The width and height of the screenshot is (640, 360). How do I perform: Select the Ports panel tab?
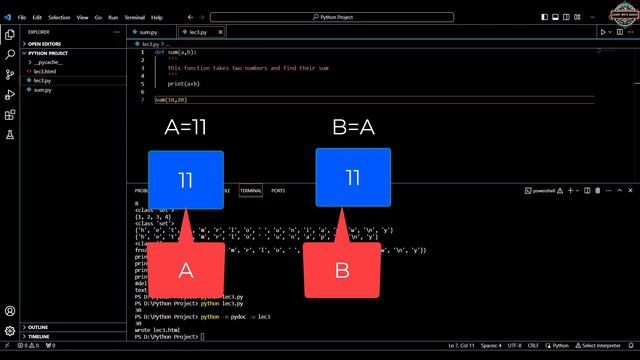pyautogui.click(x=278, y=191)
